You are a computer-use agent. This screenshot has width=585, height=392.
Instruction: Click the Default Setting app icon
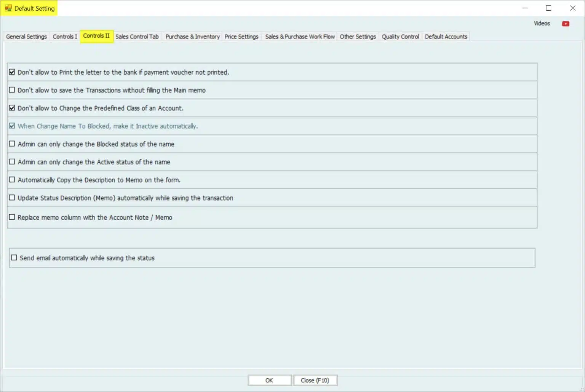pyautogui.click(x=8, y=8)
